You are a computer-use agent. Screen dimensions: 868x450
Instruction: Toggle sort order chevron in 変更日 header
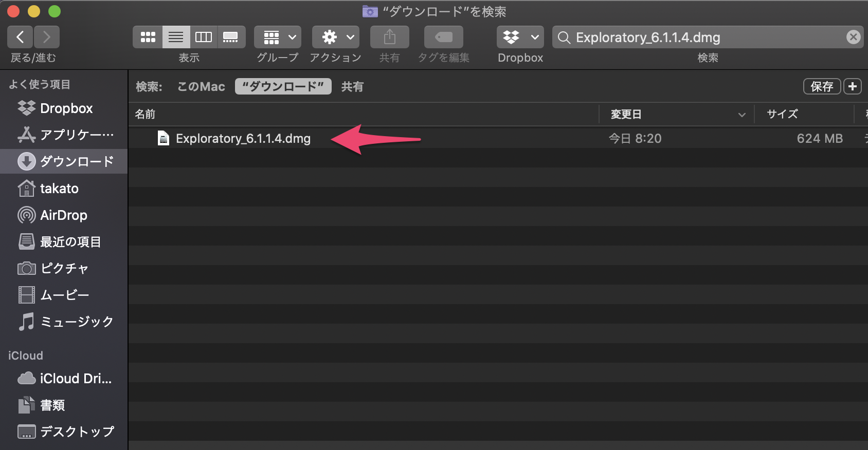coord(742,115)
